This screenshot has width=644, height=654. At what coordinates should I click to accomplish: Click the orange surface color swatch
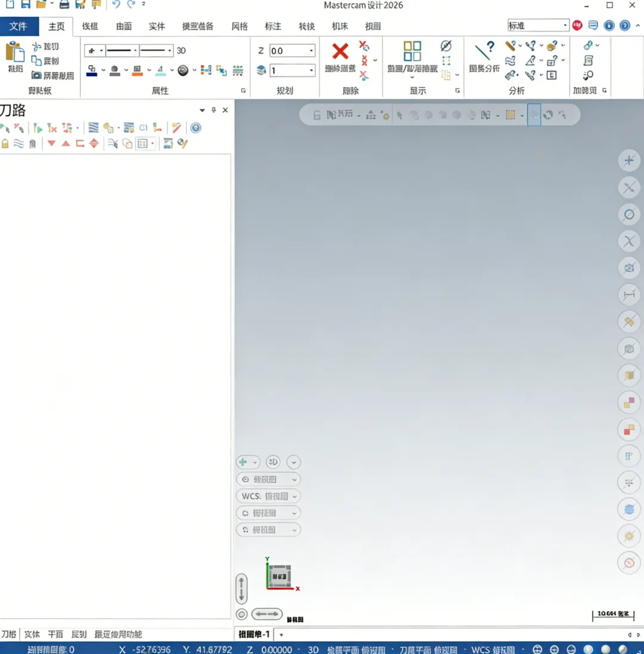pos(137,70)
